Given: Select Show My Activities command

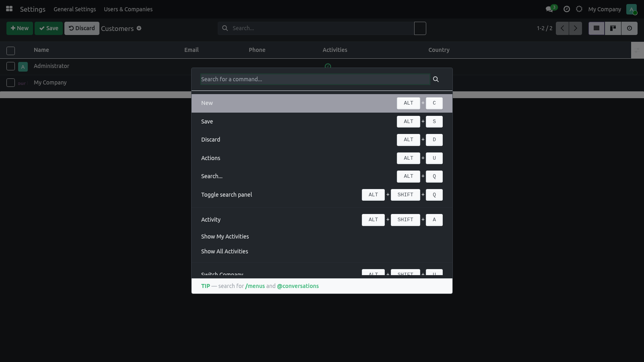Looking at the screenshot, I should coord(322,237).
